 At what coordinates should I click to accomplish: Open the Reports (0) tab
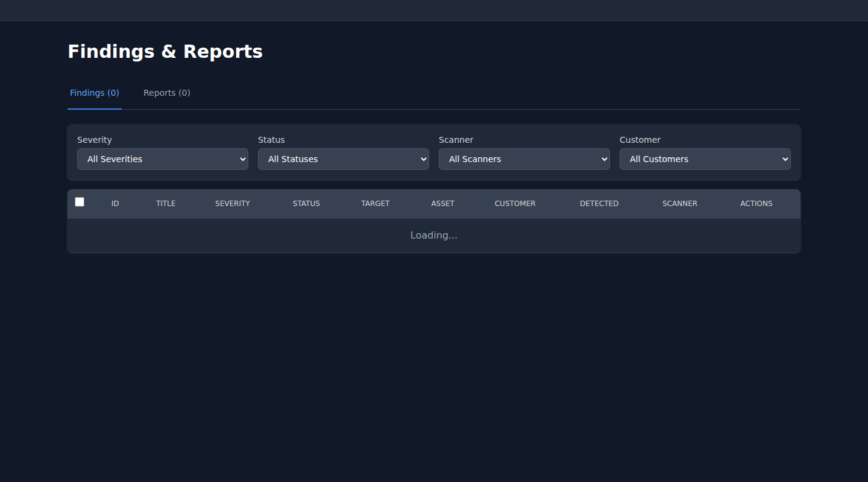pos(166,93)
